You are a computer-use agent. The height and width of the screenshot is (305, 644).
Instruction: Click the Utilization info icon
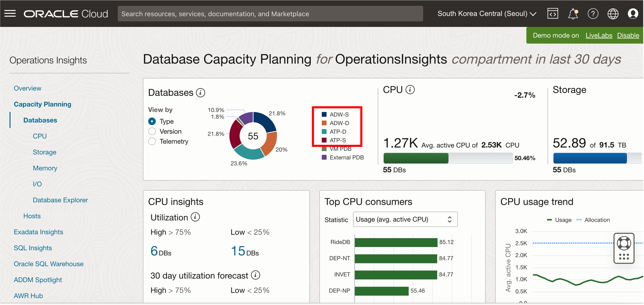coord(195,217)
